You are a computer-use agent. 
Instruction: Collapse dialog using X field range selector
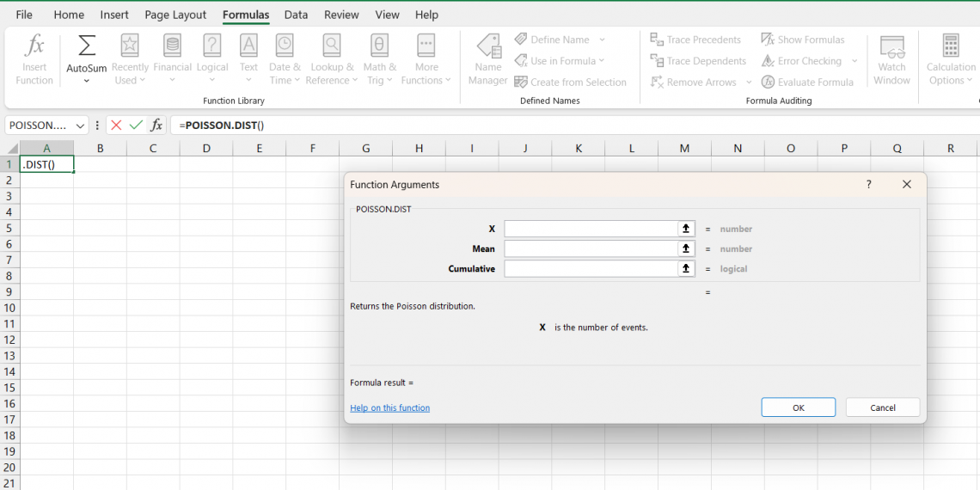coord(686,229)
